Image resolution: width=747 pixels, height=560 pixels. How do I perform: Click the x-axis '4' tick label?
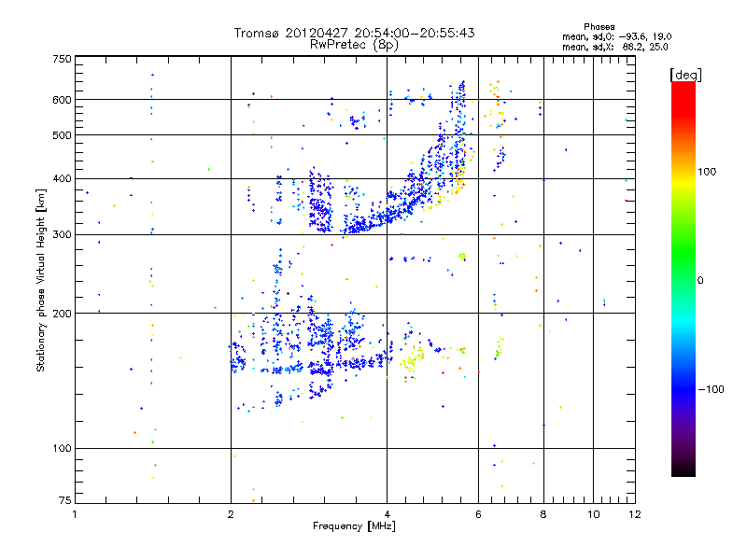(387, 514)
